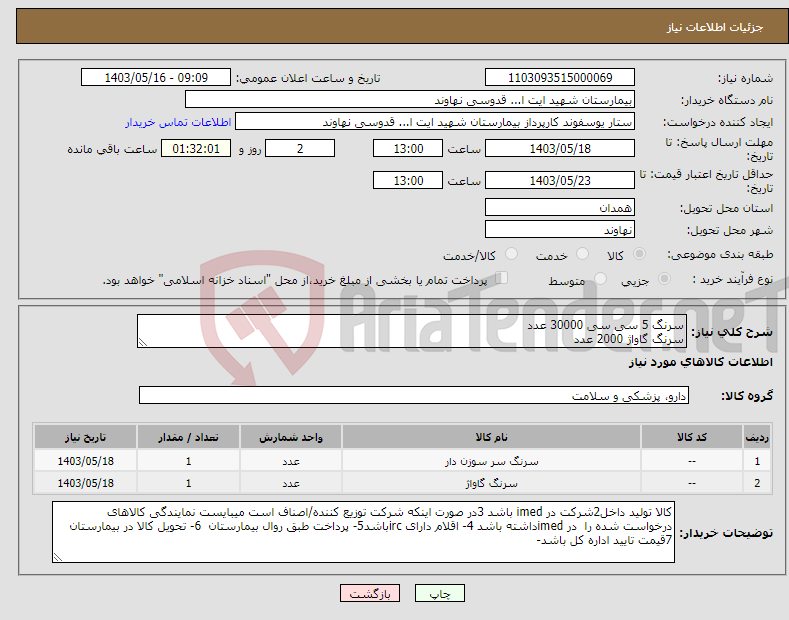Open the اطلاعات تماس خریدار link
This screenshot has width=789, height=620.
(x=178, y=122)
